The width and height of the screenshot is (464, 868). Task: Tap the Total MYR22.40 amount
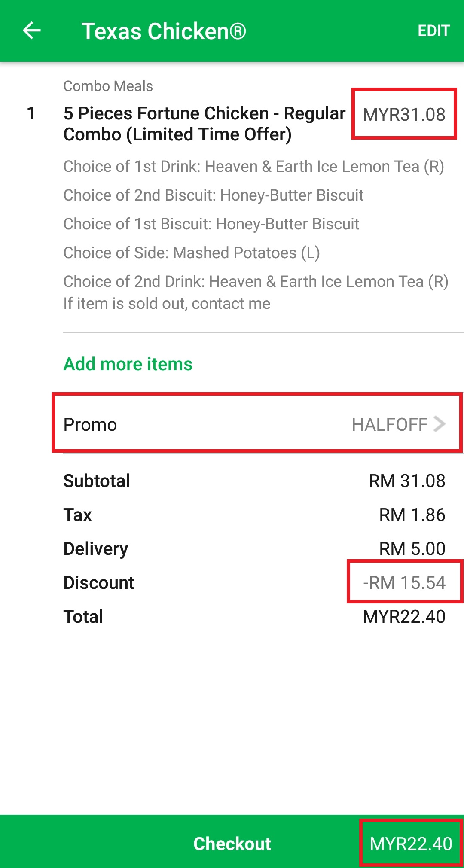tap(404, 617)
